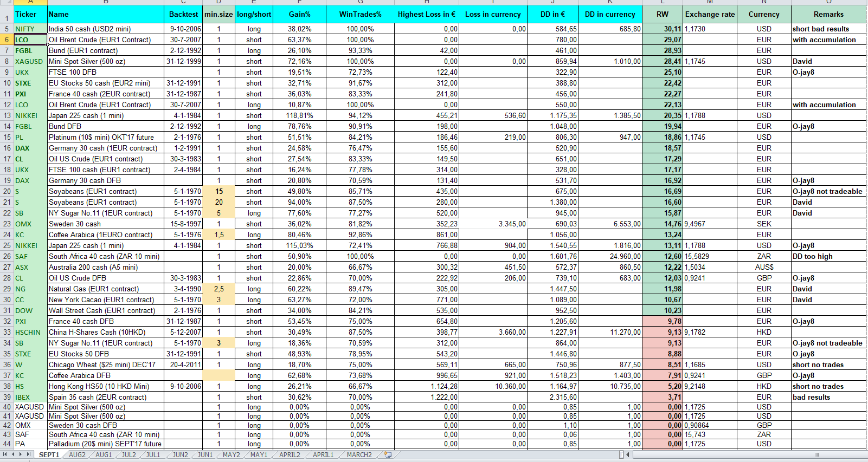Switch to the APRIL1 sheet tab
This screenshot has height=462, width=868.
[323, 455]
